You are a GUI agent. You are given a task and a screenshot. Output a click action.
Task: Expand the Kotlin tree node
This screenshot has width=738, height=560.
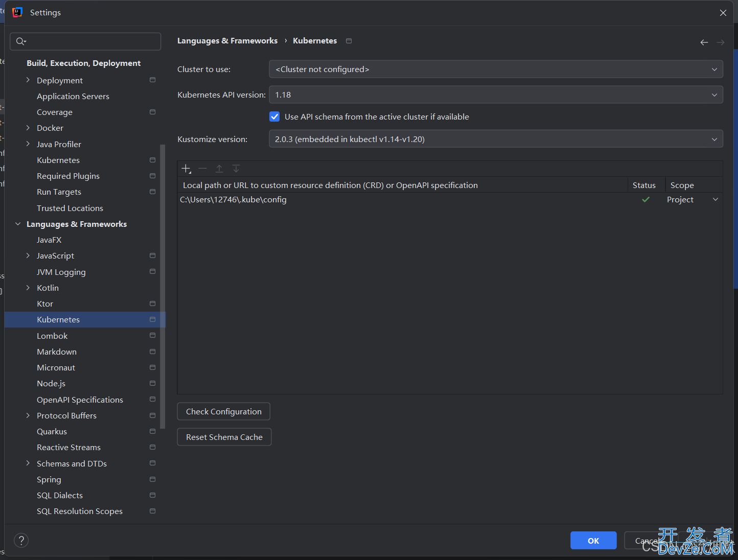[x=28, y=288]
